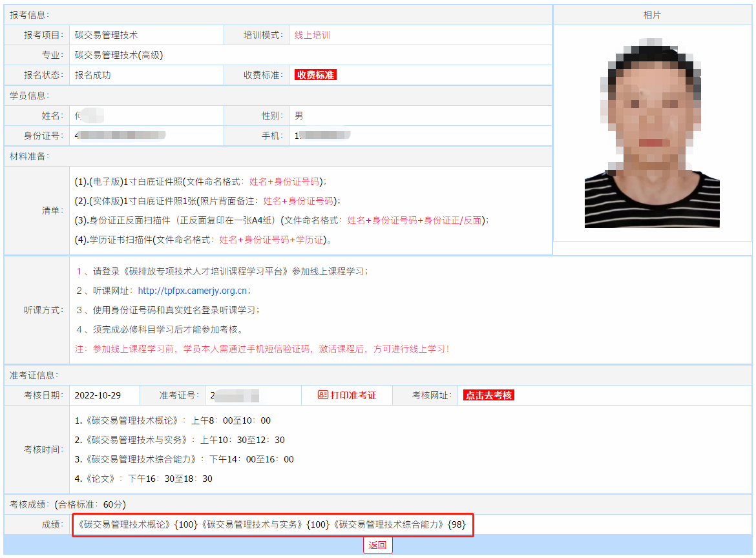
Task: Click the 相片 panel header
Action: coord(652,15)
